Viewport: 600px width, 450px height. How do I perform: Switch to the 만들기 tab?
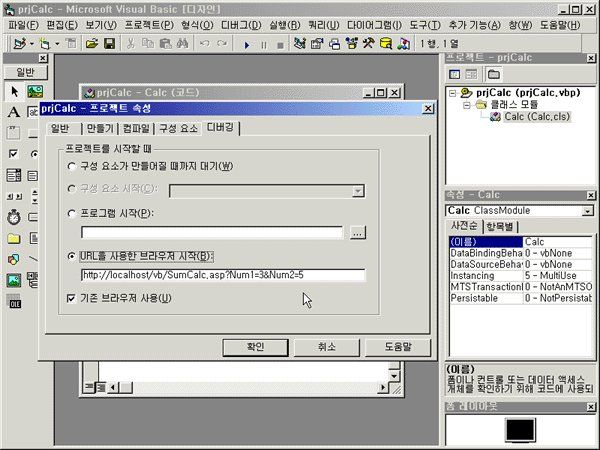coord(100,129)
